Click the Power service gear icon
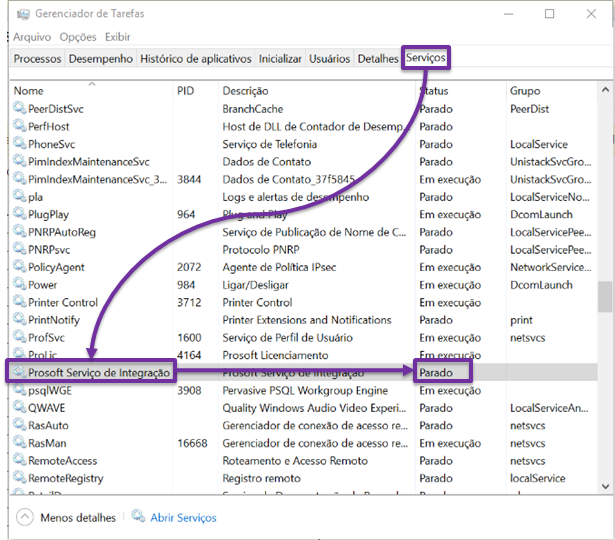Viewport: 615px width, 540px height. [x=19, y=284]
